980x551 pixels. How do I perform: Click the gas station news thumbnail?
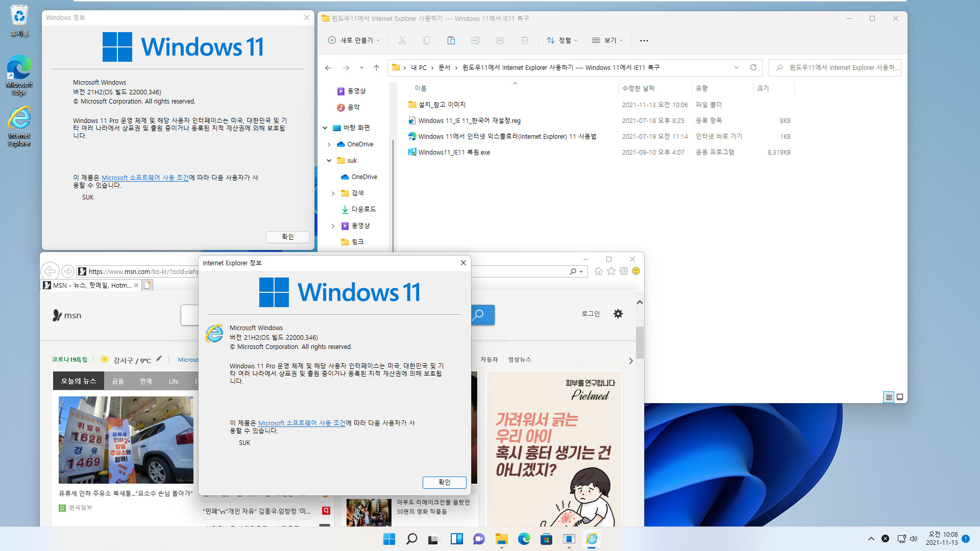pyautogui.click(x=126, y=440)
